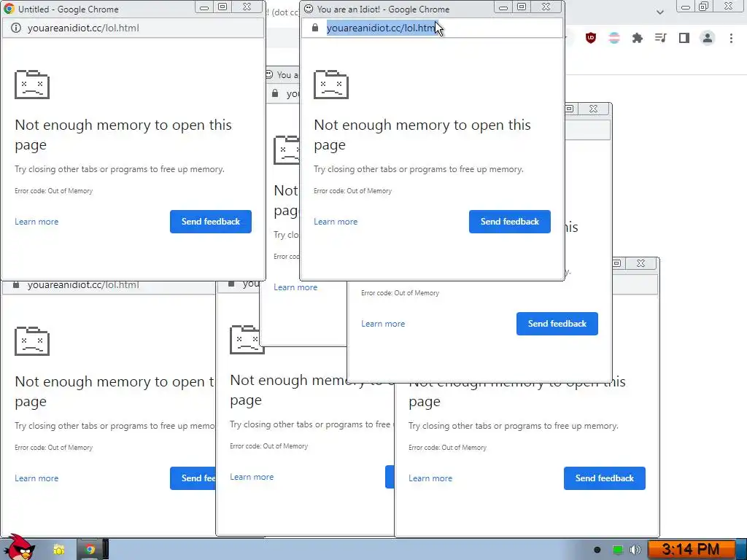Click the 3:14 PM taskbar clock
Screen dimensions: 747x560
[691, 550]
